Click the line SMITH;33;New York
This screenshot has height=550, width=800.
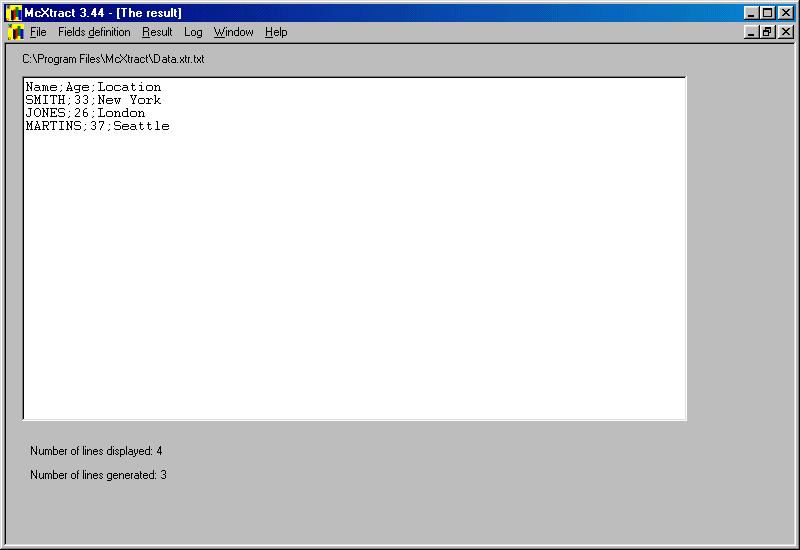pos(93,100)
